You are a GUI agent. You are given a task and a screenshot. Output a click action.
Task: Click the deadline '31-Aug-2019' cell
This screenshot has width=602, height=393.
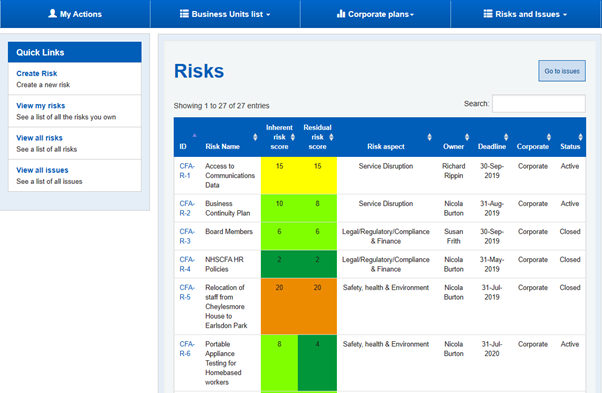point(492,208)
